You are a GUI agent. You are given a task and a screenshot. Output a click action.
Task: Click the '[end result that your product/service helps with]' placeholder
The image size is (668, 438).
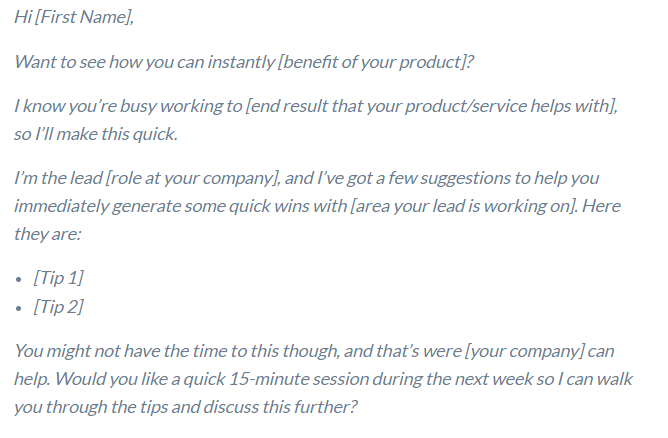click(431, 106)
